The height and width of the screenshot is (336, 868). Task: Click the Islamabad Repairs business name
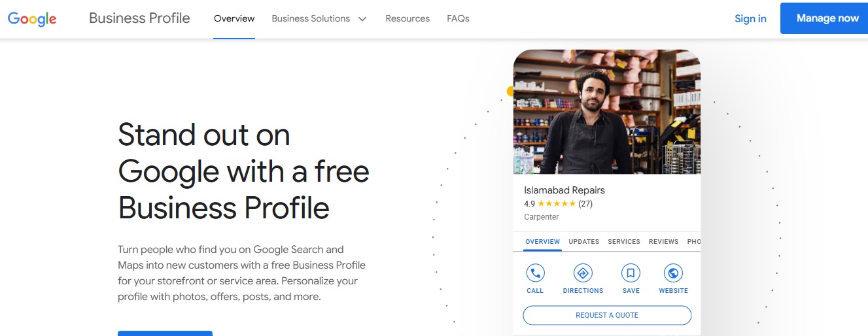(x=564, y=190)
